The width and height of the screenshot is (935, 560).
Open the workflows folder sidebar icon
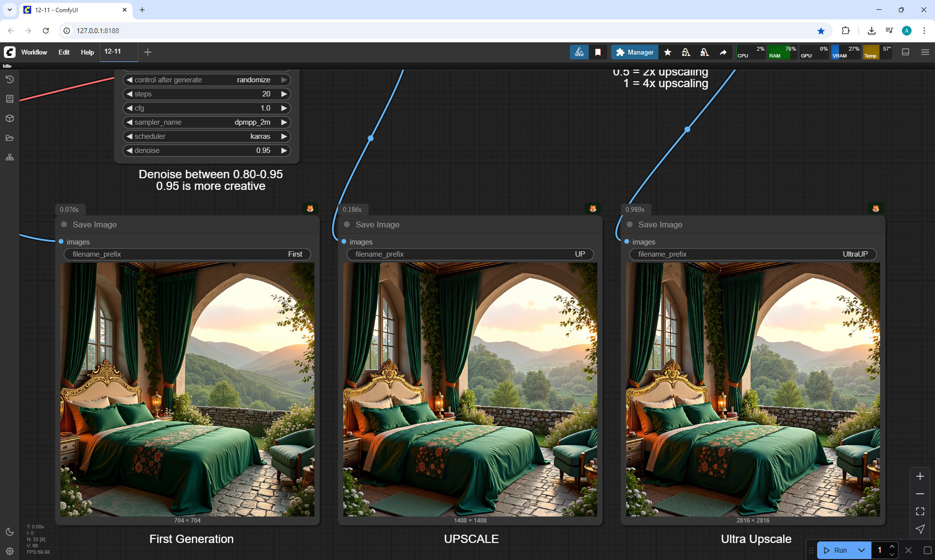pos(10,138)
